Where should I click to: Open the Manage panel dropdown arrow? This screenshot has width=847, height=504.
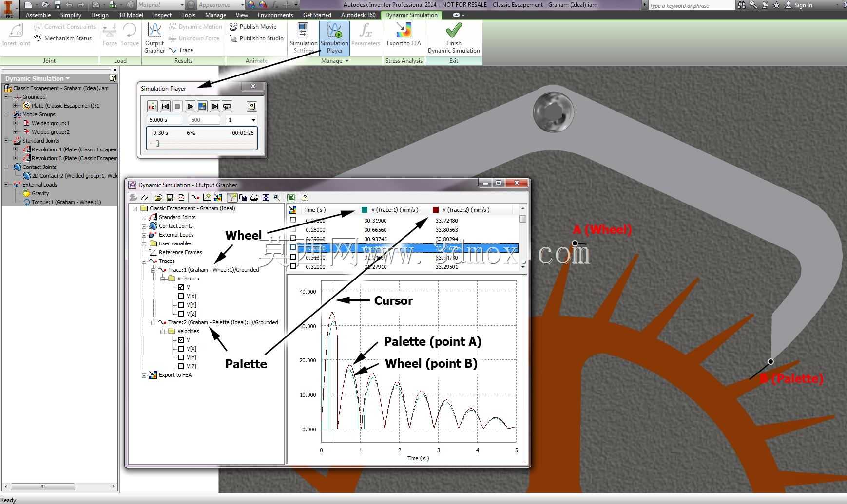347,61
